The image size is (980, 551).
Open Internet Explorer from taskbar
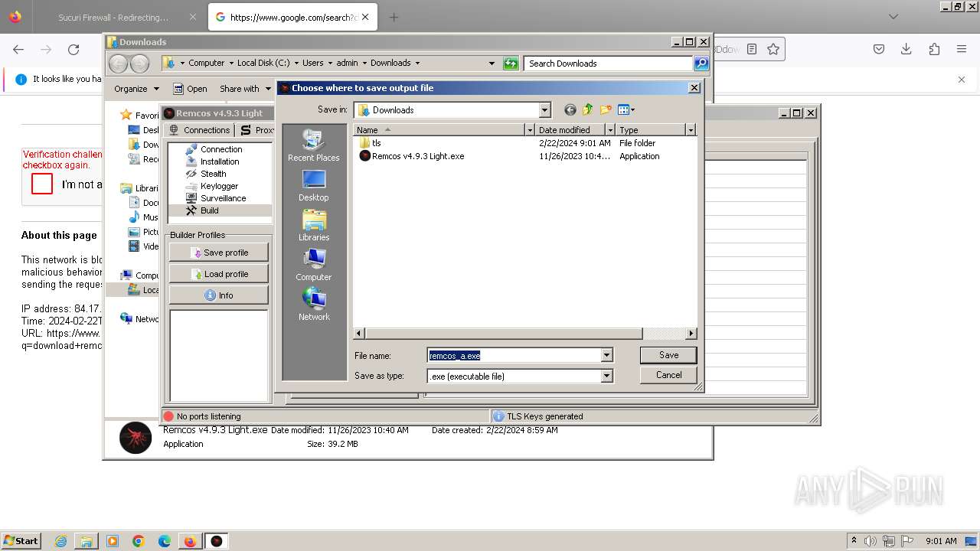(x=60, y=541)
